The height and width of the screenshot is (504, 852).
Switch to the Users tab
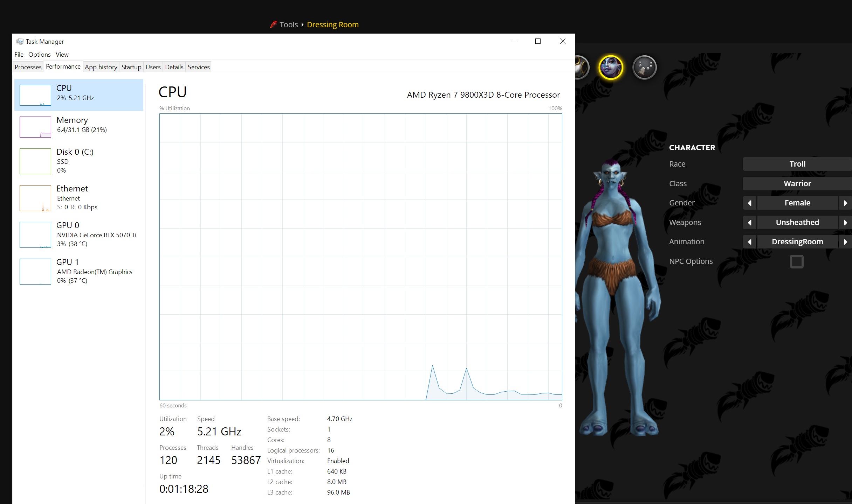tap(153, 67)
